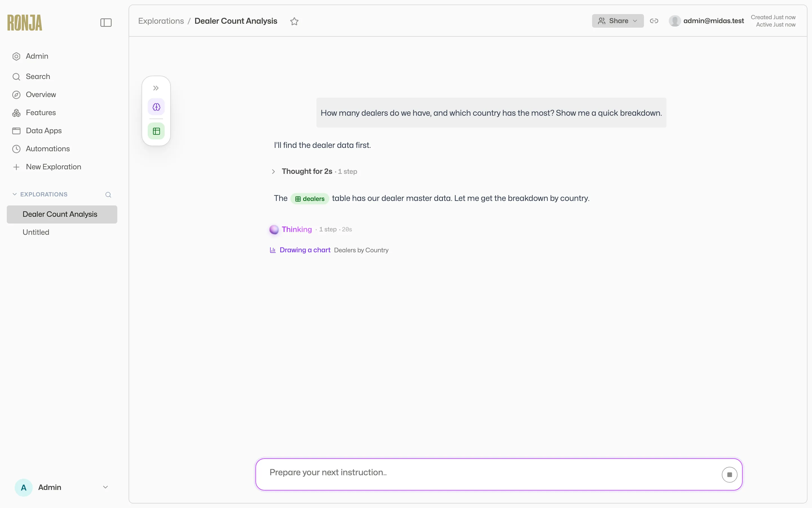Click the admin@midas.test user avatar
812x508 pixels.
point(674,21)
